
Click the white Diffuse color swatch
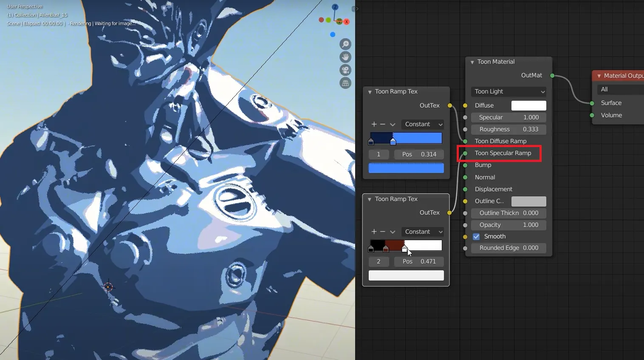(x=528, y=105)
